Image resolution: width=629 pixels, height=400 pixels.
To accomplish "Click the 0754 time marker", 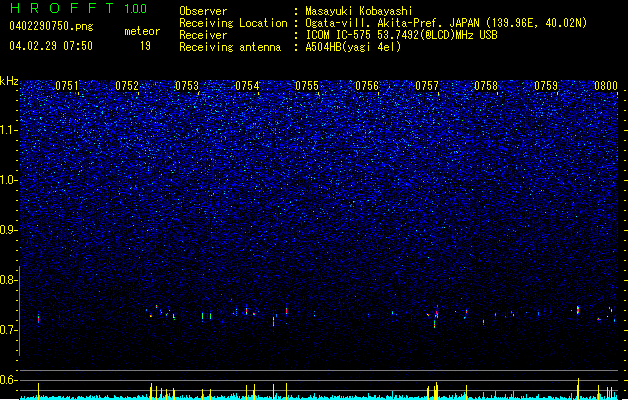I will (247, 86).
